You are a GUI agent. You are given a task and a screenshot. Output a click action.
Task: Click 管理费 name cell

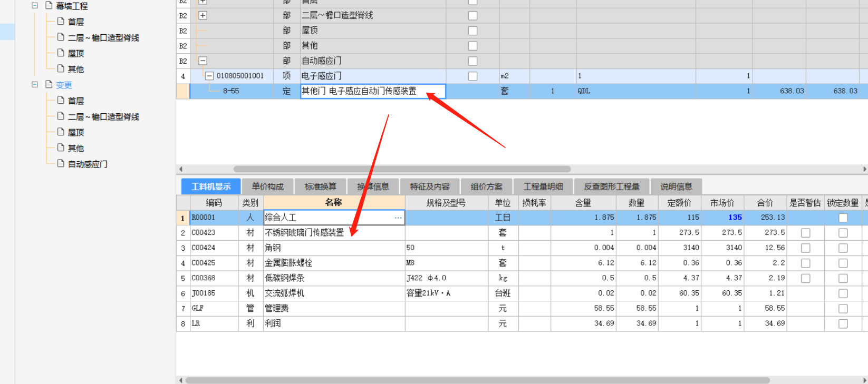334,308
